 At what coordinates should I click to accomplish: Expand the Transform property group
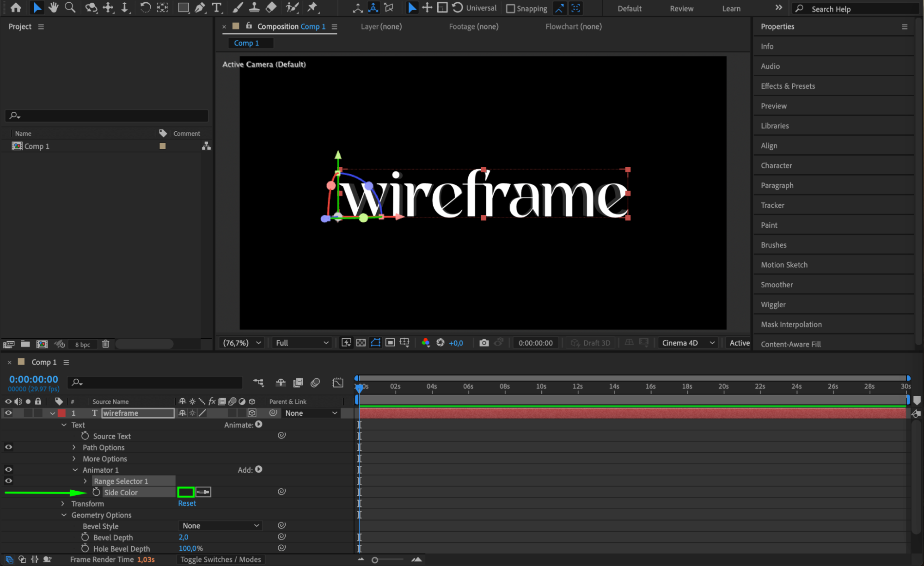pyautogui.click(x=63, y=504)
